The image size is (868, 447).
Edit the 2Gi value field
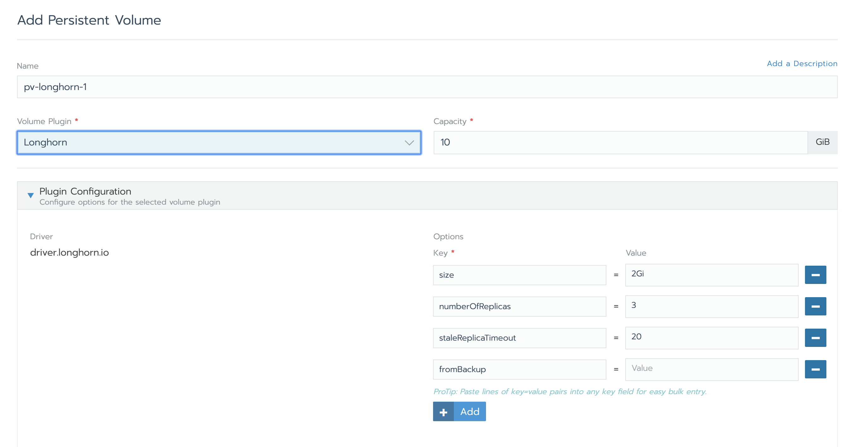pyautogui.click(x=711, y=275)
